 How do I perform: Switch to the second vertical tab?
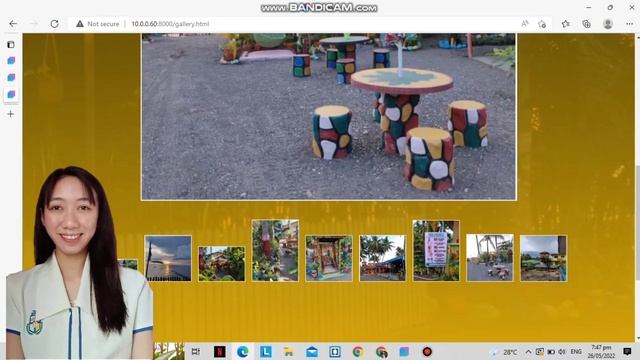point(11,77)
